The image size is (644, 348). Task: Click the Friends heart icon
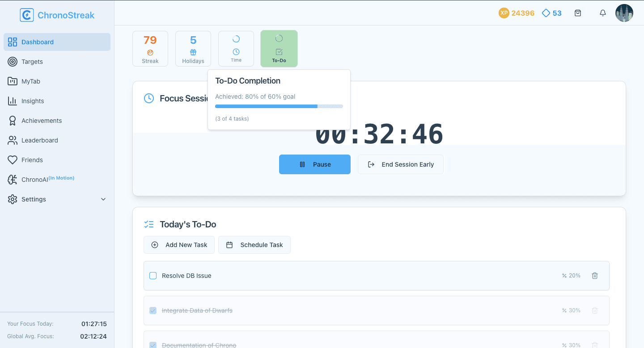(13, 160)
